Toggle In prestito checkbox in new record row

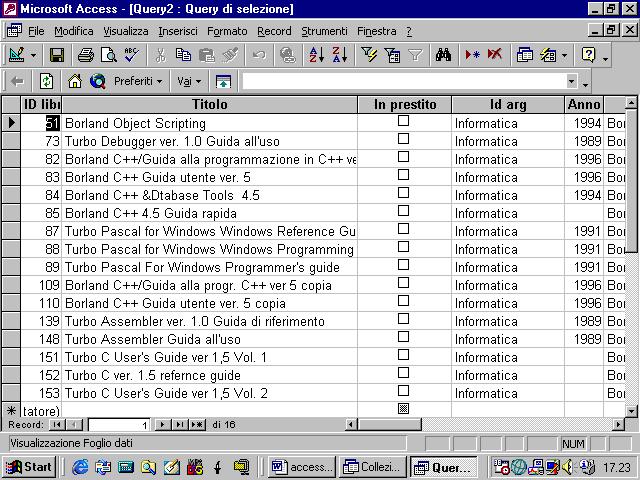click(403, 409)
